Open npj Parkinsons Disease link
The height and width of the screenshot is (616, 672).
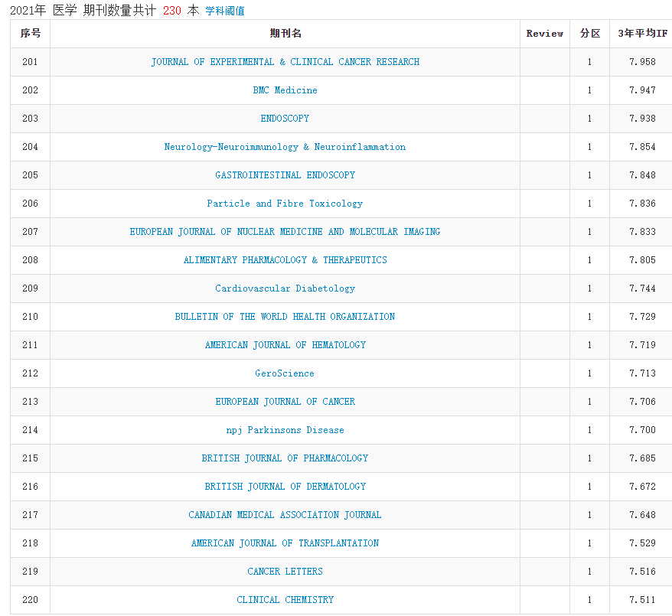point(285,429)
